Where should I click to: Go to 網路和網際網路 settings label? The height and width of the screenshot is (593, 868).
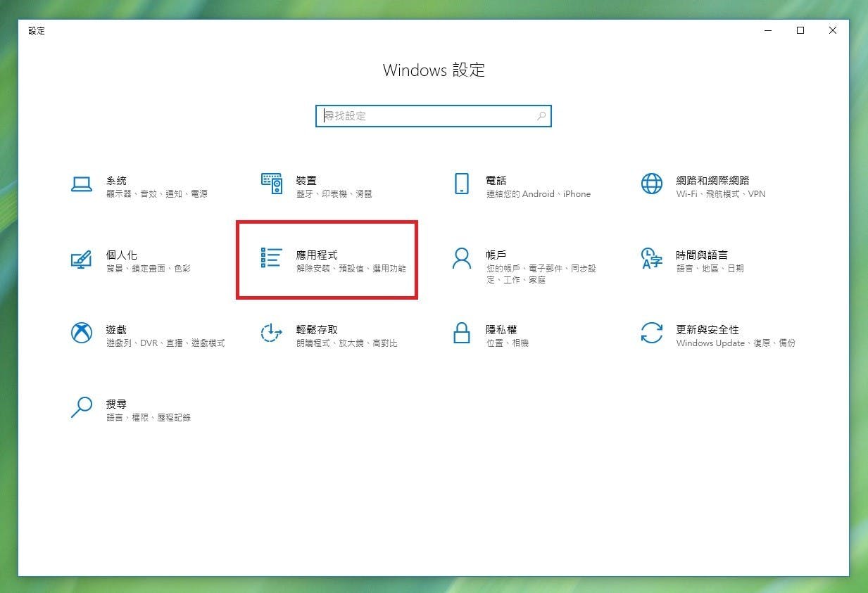(x=712, y=181)
